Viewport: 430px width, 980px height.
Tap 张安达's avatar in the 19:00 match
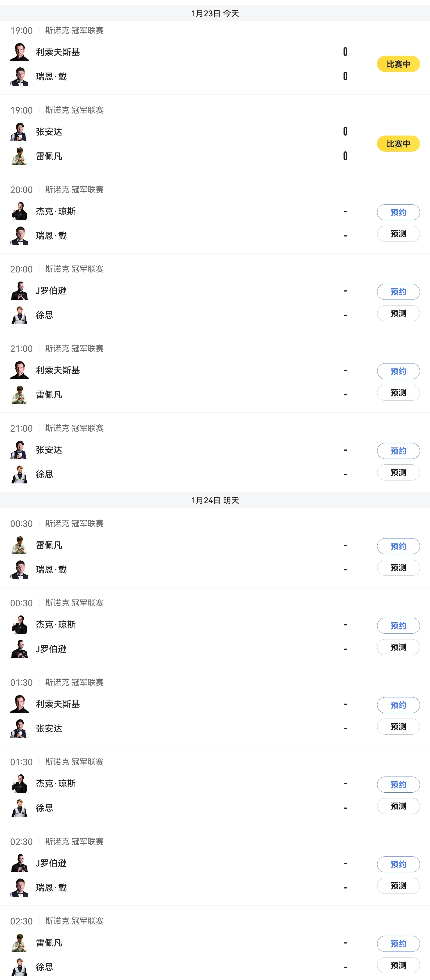19,132
